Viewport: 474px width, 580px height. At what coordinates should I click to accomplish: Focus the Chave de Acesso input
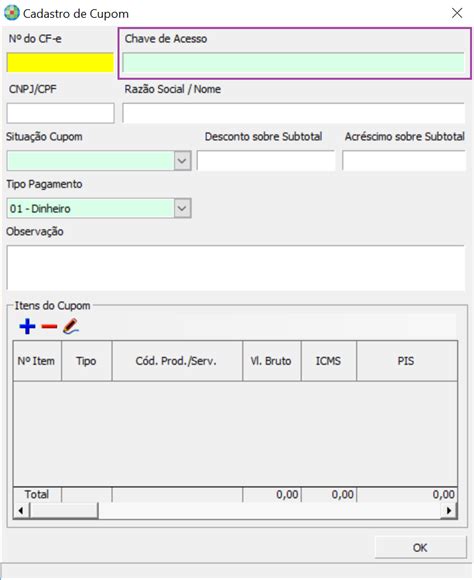coord(293,63)
